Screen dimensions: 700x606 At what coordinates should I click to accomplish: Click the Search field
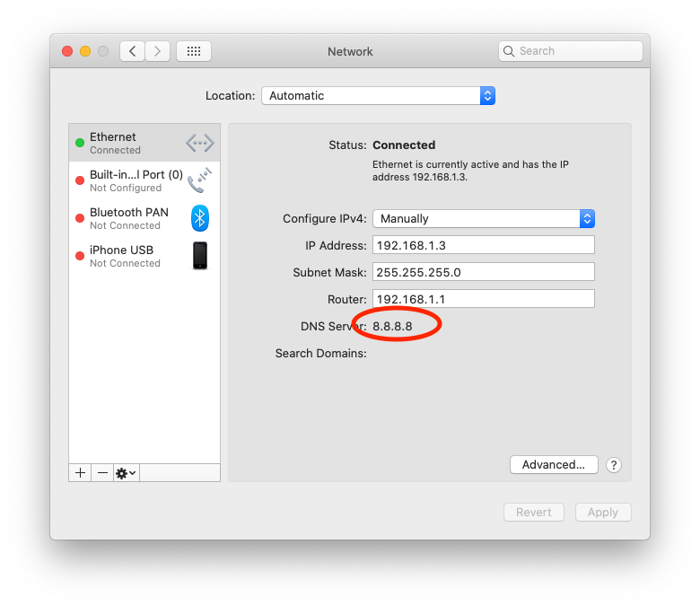[x=571, y=51]
